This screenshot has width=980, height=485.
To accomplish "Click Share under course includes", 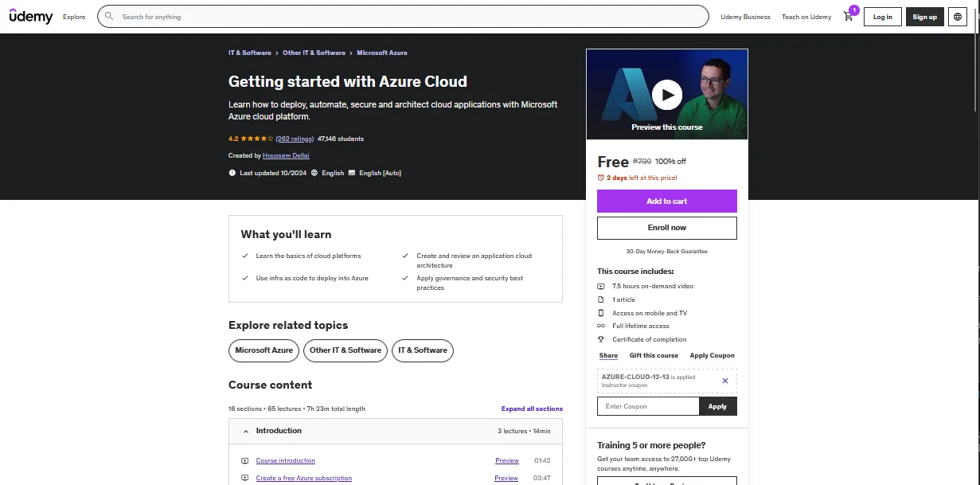I will pos(608,355).
